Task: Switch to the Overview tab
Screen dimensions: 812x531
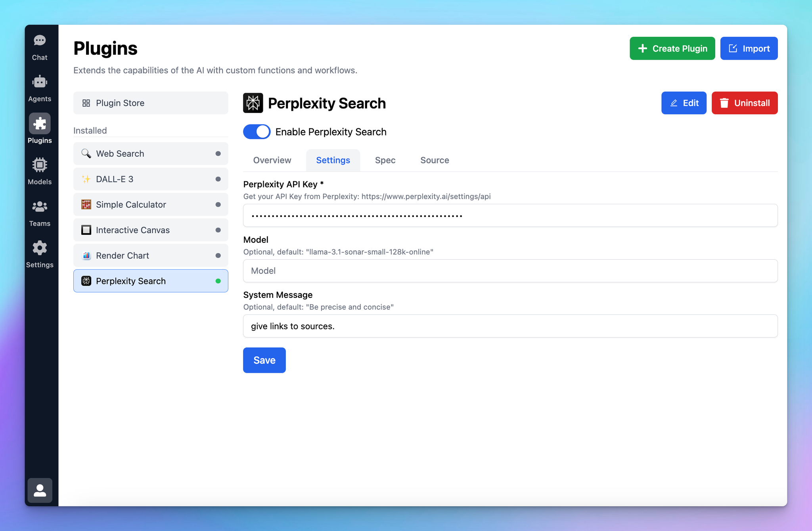Action: click(272, 160)
